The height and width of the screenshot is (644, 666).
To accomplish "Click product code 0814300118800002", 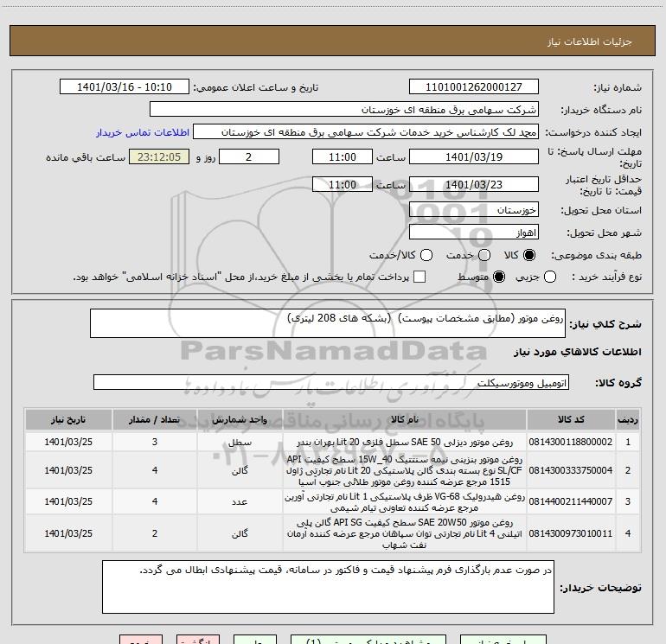I will [x=571, y=442].
